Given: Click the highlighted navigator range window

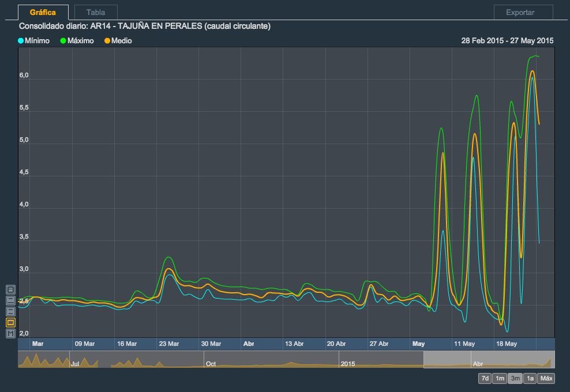Looking at the screenshot, I should (489, 359).
